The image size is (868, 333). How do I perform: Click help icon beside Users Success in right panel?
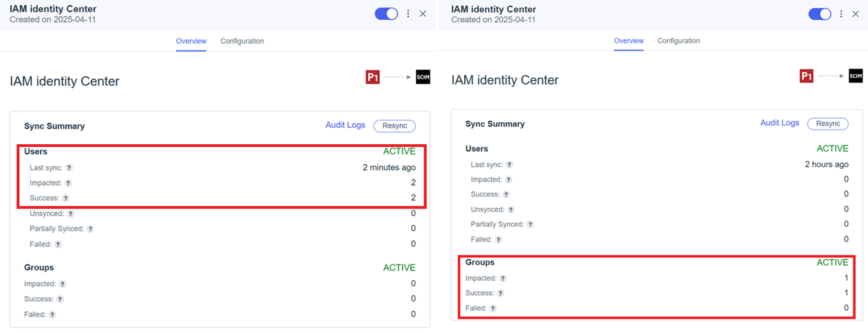[x=507, y=195]
